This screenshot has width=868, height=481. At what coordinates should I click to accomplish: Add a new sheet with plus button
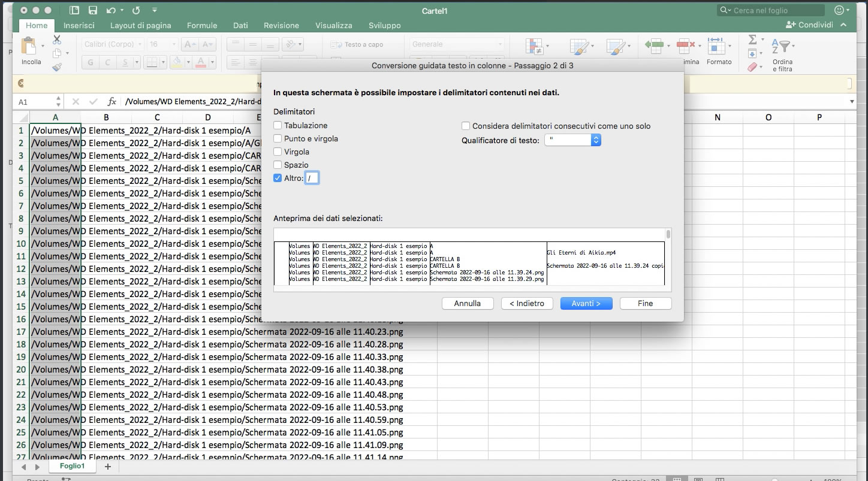[108, 466]
